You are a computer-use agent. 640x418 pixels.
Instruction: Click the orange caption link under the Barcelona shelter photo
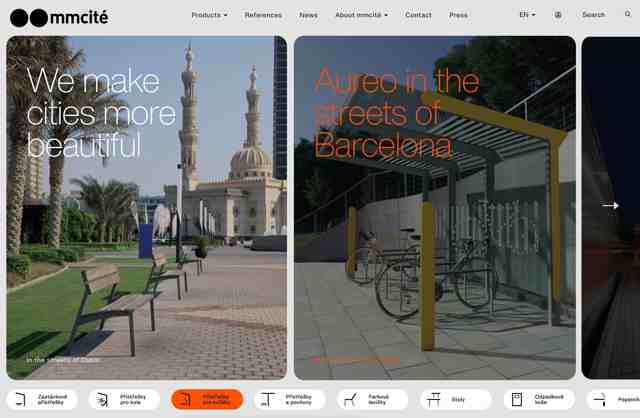tap(356, 360)
